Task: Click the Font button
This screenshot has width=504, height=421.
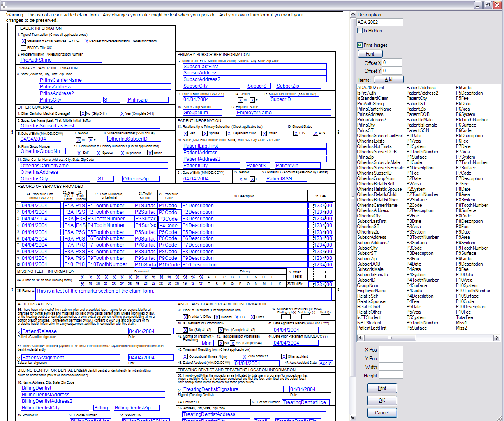Action: [x=370, y=53]
